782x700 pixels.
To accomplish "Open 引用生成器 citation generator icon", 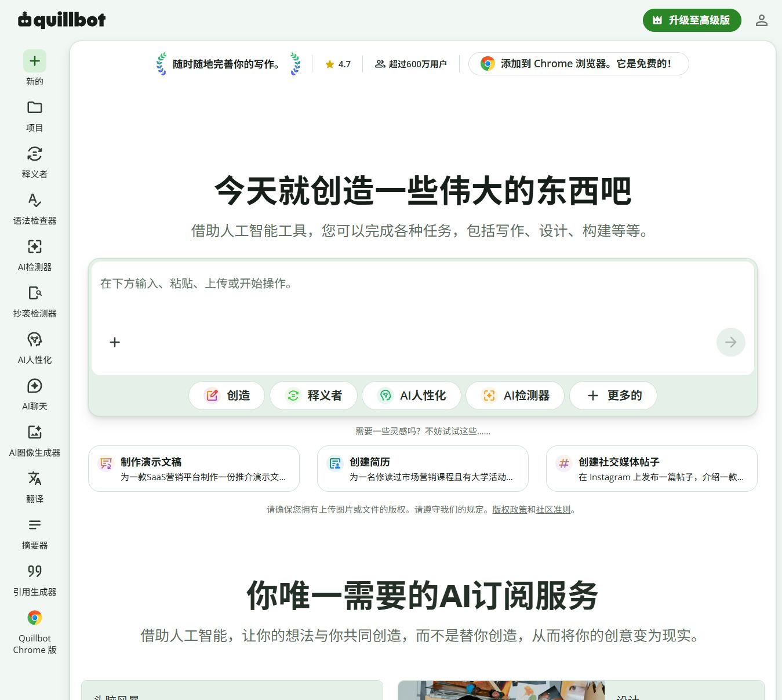I will [x=35, y=571].
